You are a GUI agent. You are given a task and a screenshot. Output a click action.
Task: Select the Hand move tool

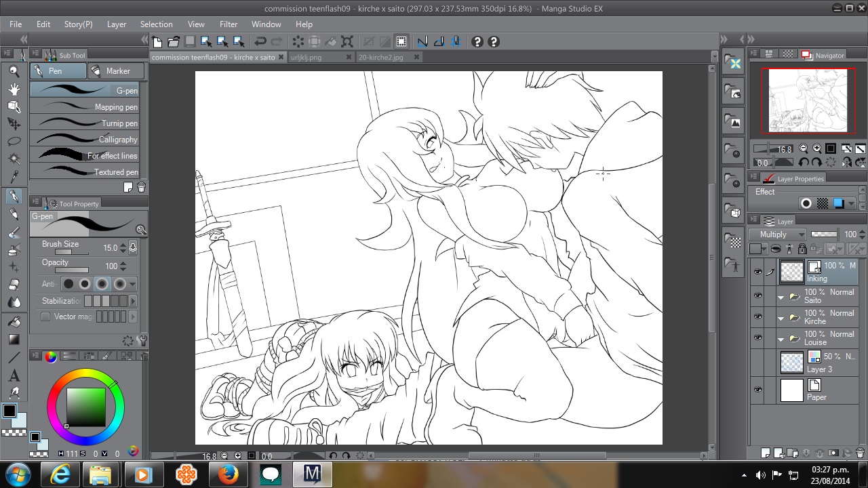click(x=14, y=89)
